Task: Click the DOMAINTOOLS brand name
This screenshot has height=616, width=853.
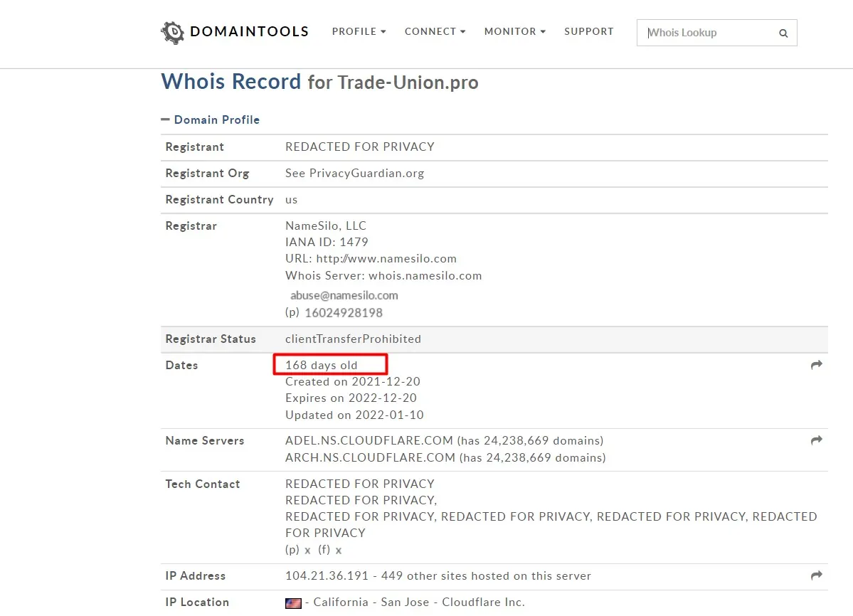Action: click(249, 31)
